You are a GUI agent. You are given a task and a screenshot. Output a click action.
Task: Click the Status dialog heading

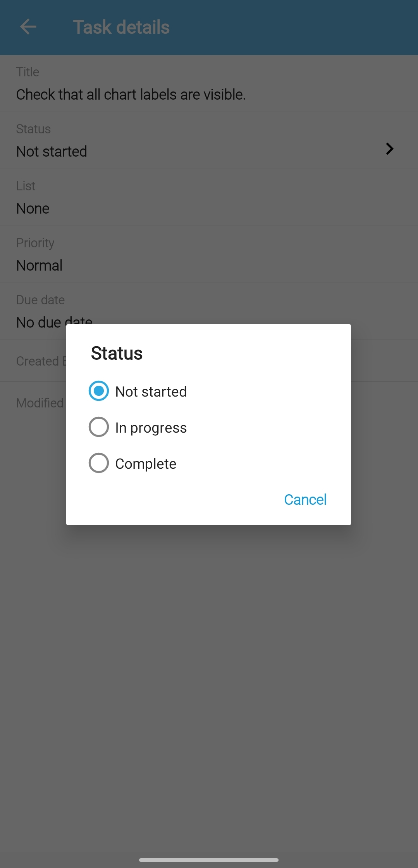click(117, 353)
